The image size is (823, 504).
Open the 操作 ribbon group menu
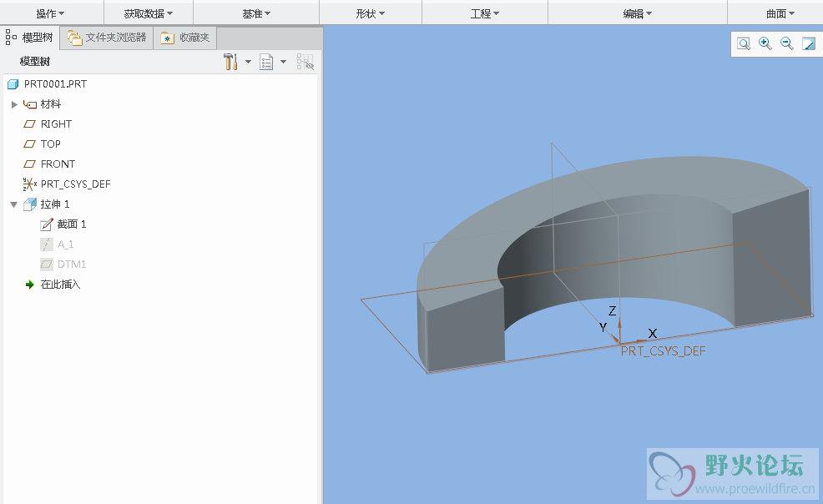(x=50, y=13)
